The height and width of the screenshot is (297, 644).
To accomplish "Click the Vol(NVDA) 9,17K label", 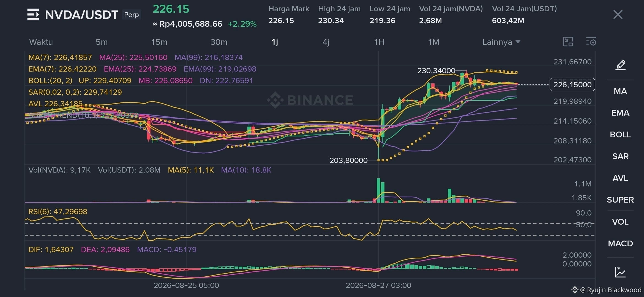I will point(59,170).
